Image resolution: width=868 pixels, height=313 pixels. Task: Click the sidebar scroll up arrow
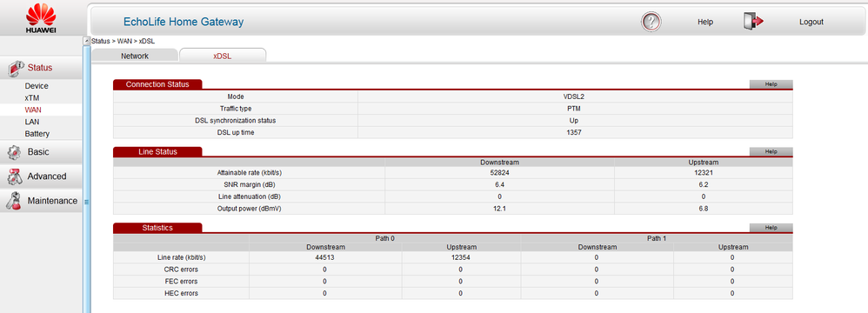[86, 41]
